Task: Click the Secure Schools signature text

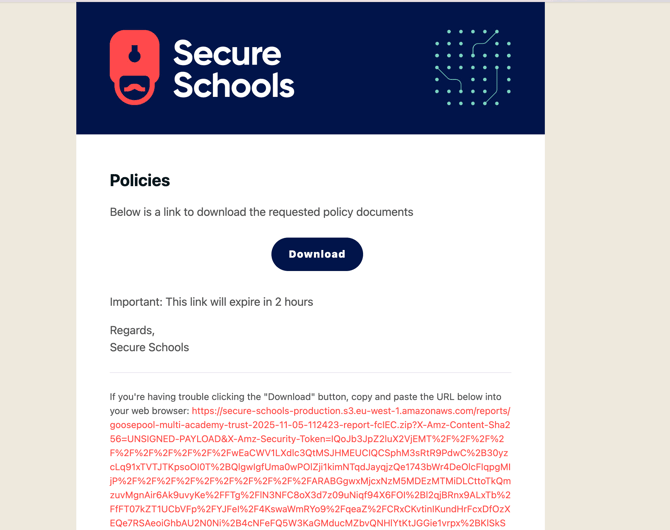Action: coord(149,348)
